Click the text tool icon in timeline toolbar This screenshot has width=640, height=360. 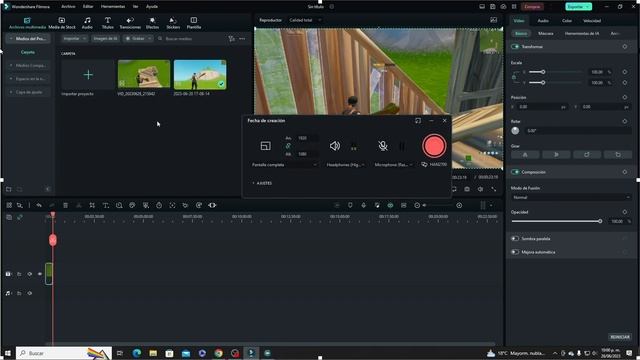[x=105, y=205]
